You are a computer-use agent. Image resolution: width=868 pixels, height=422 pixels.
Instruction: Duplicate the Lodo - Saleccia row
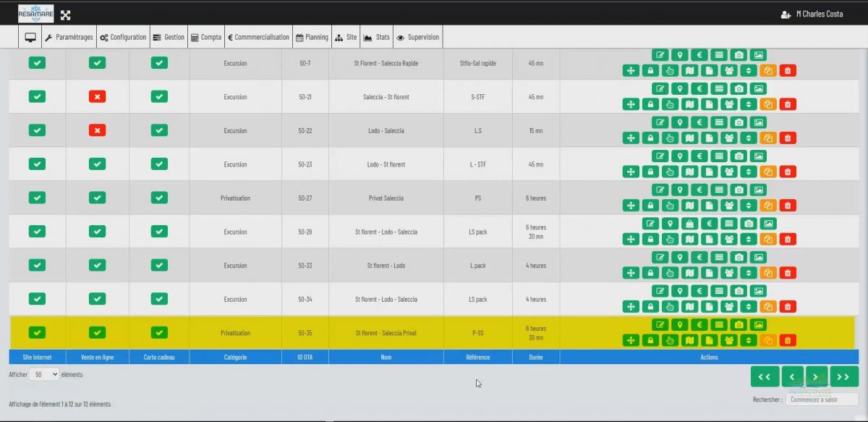768,138
